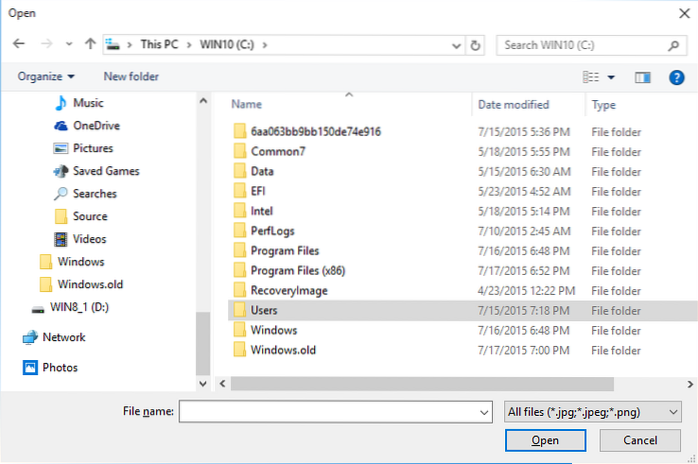Click the Windows.old folder icon in file list
This screenshot has width=698, height=464.
pos(239,350)
